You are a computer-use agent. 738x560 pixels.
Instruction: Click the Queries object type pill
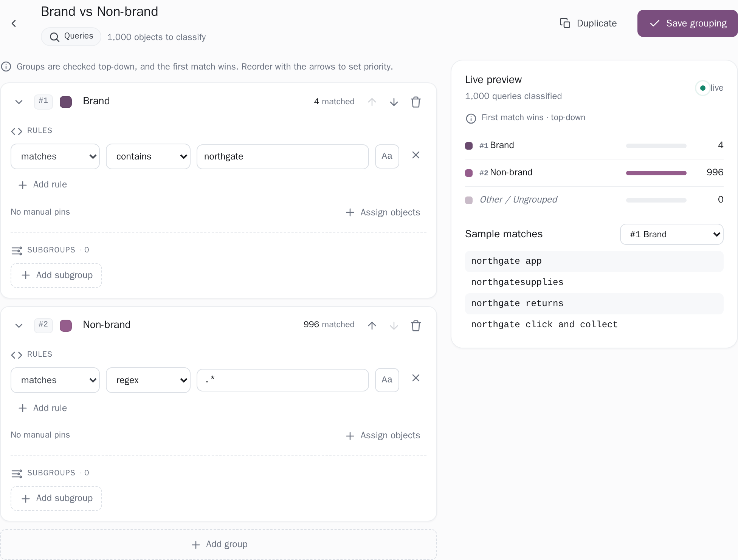point(71,37)
